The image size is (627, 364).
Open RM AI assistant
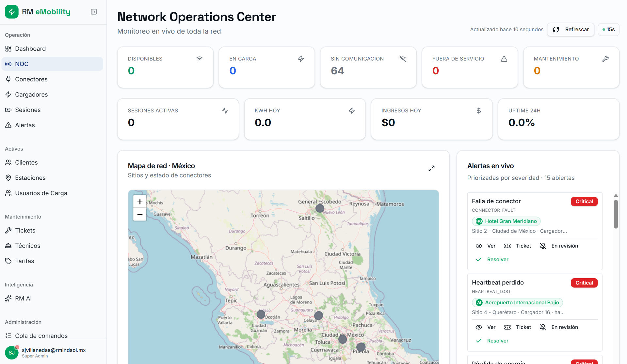(x=52, y=298)
